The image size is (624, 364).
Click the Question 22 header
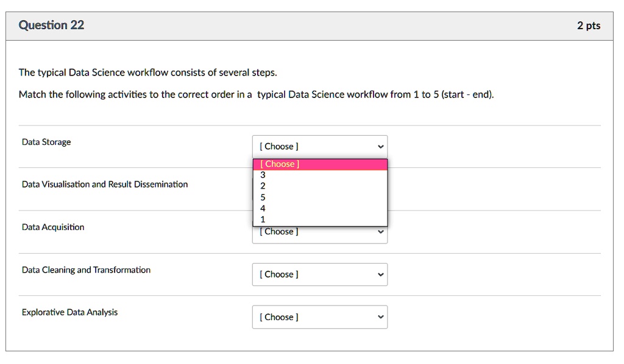pos(51,25)
